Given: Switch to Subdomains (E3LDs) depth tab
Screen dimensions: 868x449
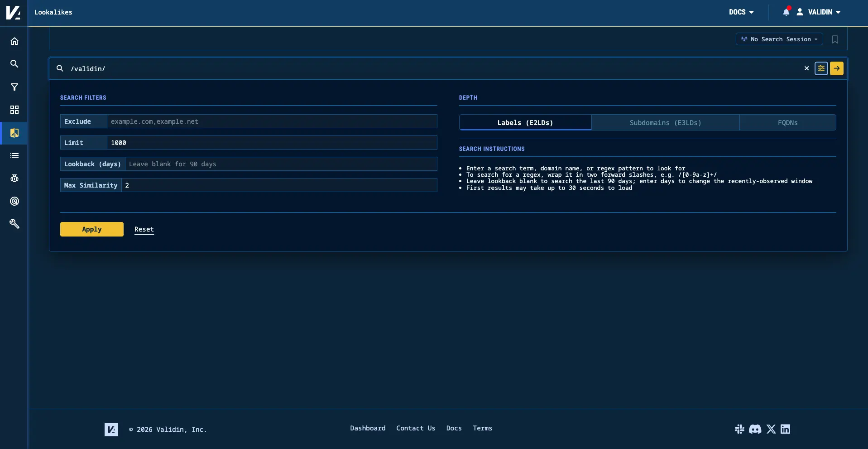Looking at the screenshot, I should 665,122.
